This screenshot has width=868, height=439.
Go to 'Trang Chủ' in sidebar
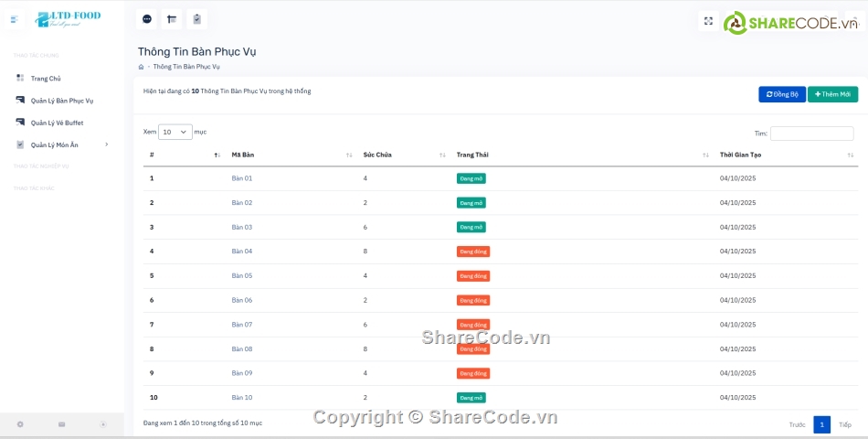pyautogui.click(x=46, y=79)
